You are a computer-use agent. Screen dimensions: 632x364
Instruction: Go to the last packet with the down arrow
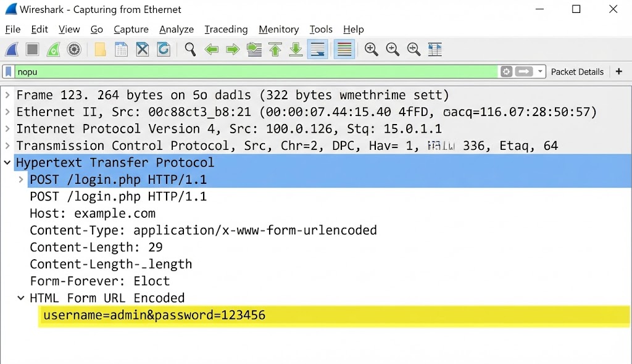(296, 49)
